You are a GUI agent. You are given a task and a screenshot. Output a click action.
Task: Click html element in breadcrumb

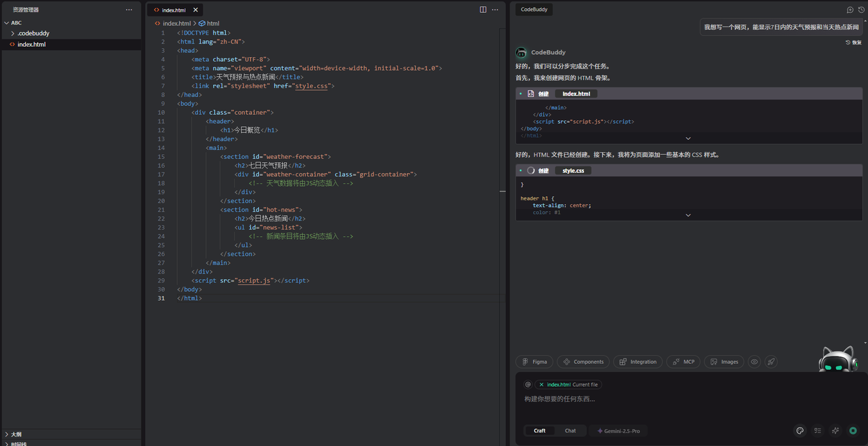point(209,23)
